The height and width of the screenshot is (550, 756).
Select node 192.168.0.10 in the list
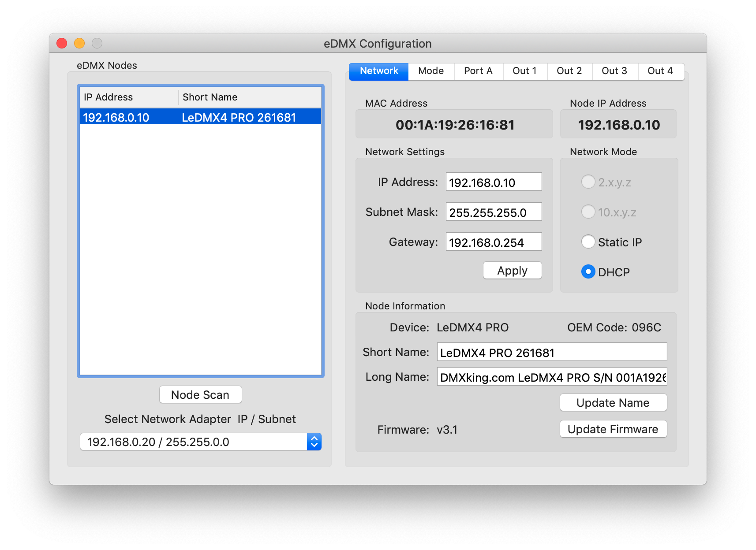click(201, 117)
